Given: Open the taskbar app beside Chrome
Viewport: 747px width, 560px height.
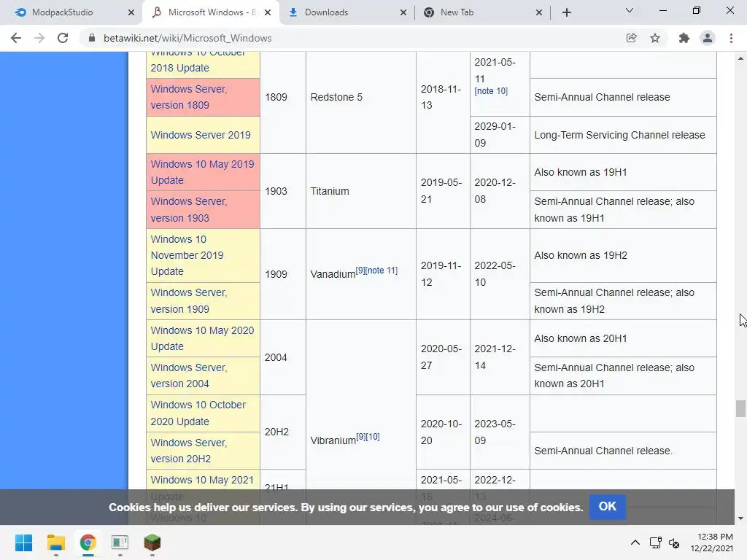Looking at the screenshot, I should [x=120, y=542].
